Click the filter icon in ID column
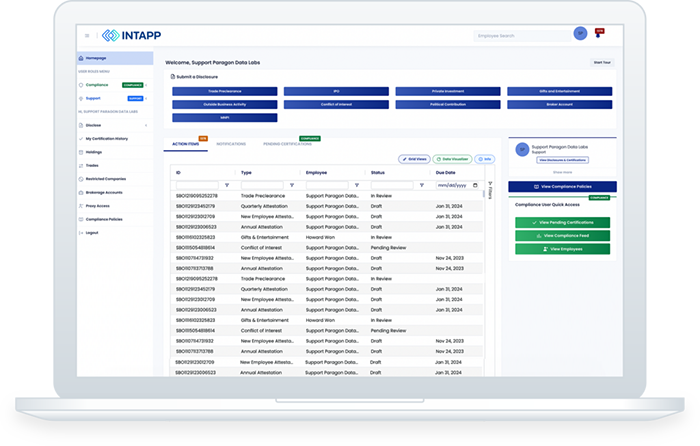The height and width of the screenshot is (446, 700). pyautogui.click(x=227, y=185)
